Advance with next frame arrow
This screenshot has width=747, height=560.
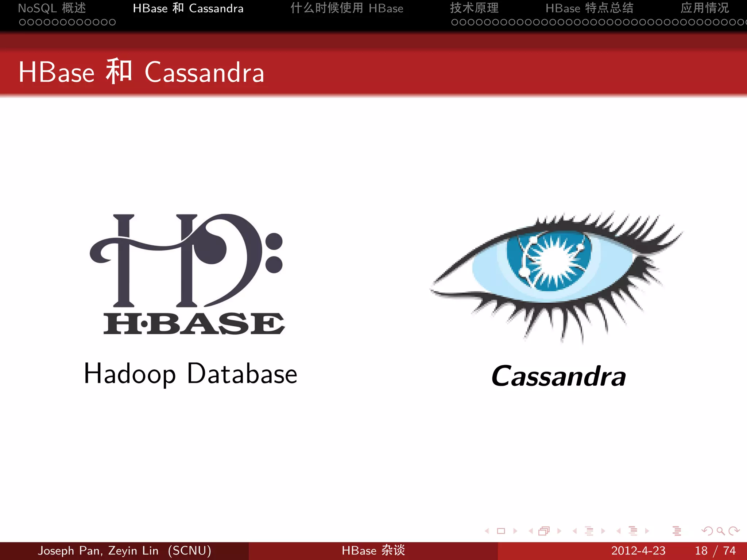[559, 531]
